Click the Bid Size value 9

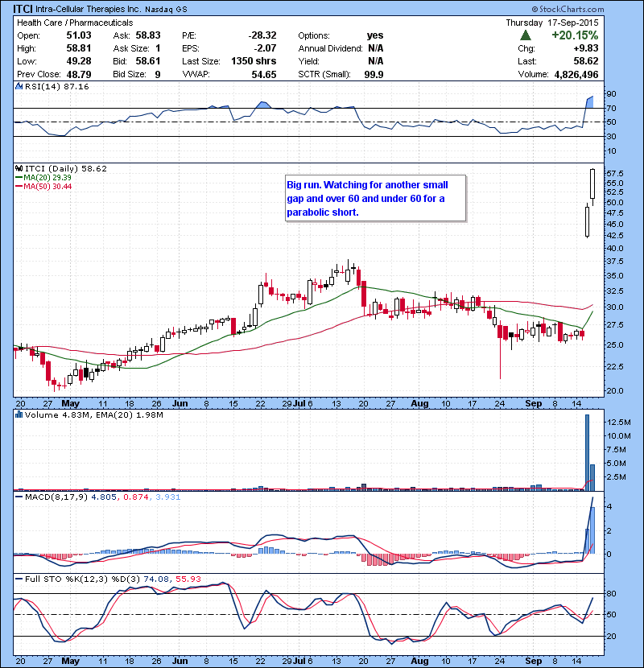pos(158,74)
